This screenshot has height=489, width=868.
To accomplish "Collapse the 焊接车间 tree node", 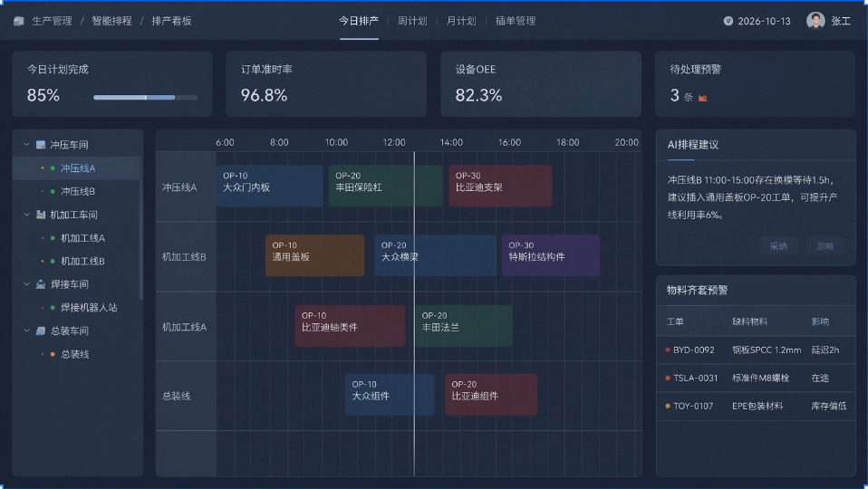I will (26, 283).
